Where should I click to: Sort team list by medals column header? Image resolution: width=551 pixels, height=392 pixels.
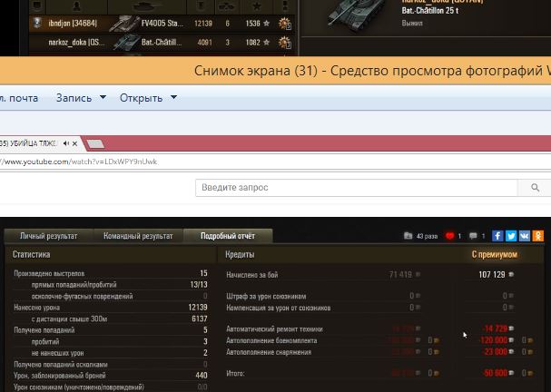[285, 6]
